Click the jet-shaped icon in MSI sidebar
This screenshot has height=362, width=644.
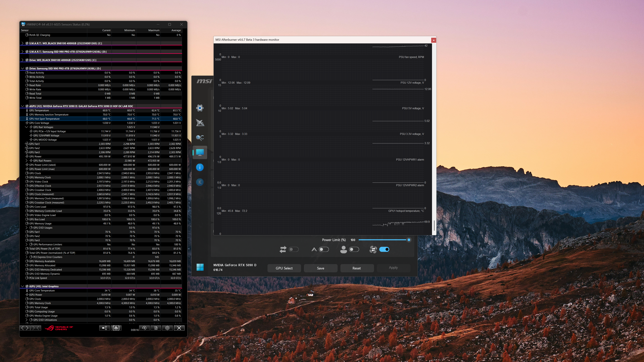tap(200, 123)
